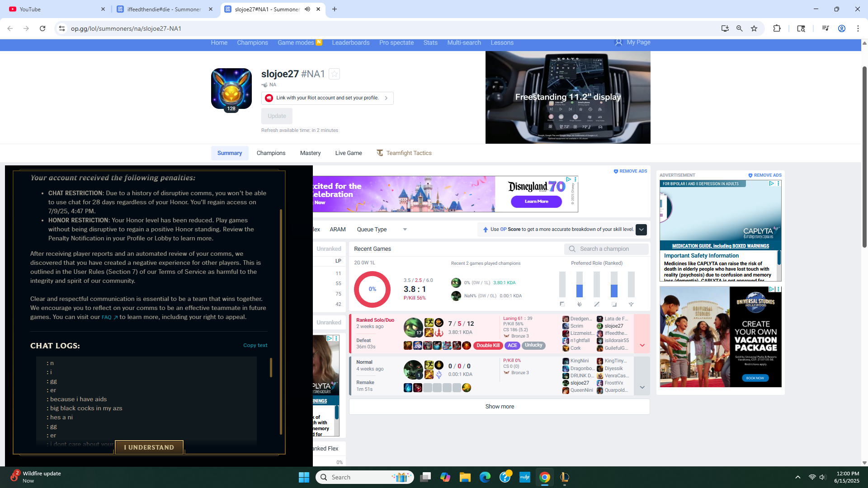The height and width of the screenshot is (488, 868).
Task: Open the FAQ link in penalty notice
Action: click(x=109, y=317)
